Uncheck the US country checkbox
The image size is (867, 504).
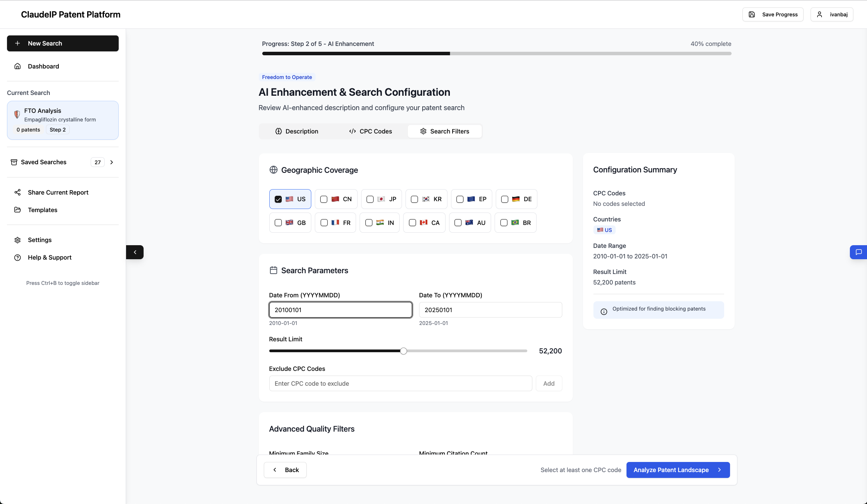278,199
